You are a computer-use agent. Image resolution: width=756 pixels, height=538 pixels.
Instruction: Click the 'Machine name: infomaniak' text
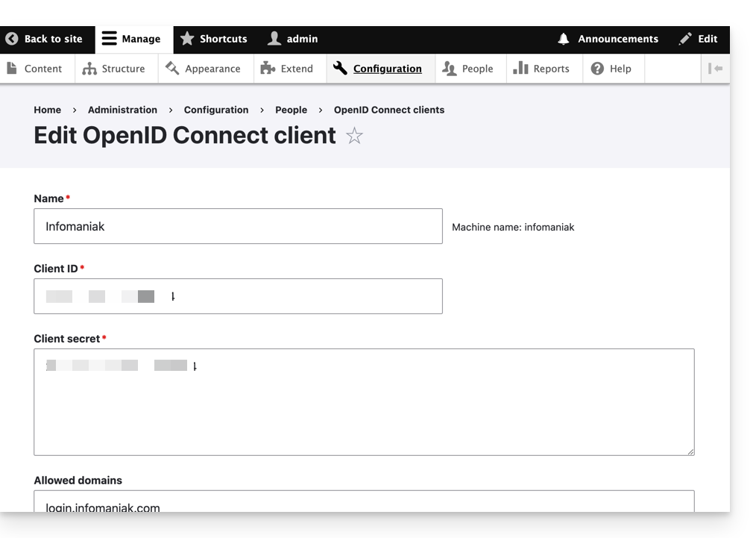click(513, 228)
